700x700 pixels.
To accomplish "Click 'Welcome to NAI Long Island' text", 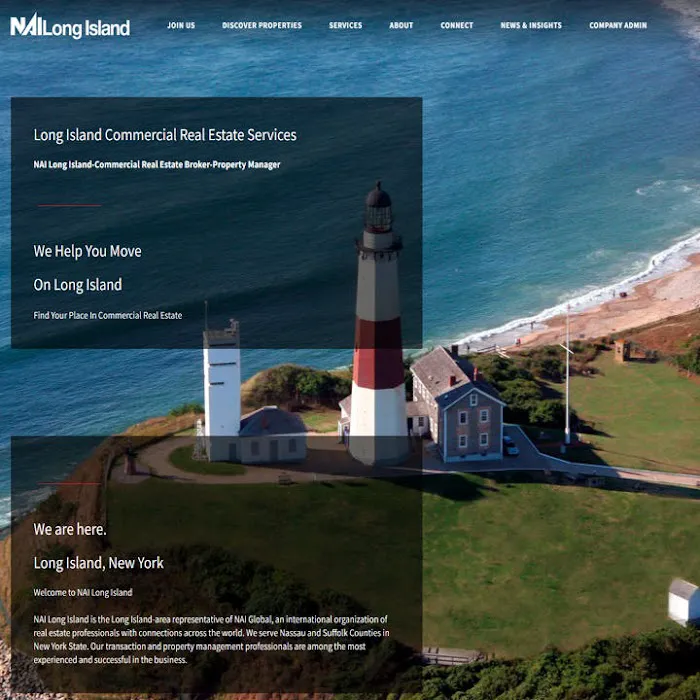I will pyautogui.click(x=83, y=592).
